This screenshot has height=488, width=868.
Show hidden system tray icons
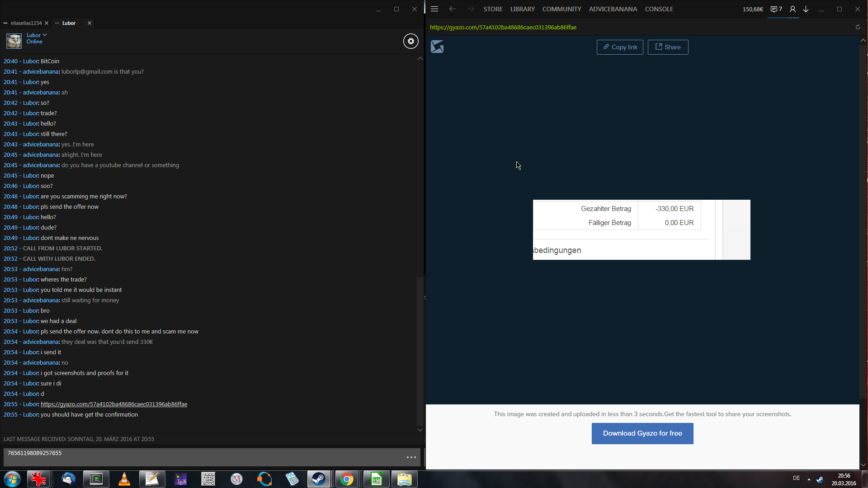pyautogui.click(x=809, y=479)
